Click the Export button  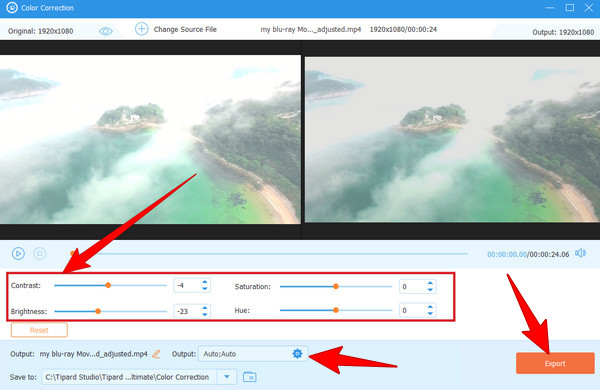[555, 363]
